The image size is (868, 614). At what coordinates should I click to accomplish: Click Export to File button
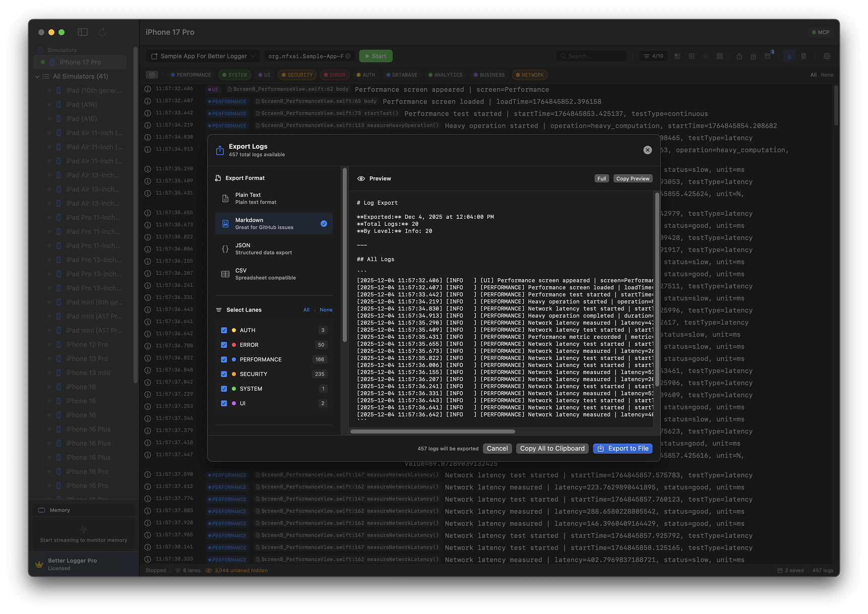tap(623, 449)
